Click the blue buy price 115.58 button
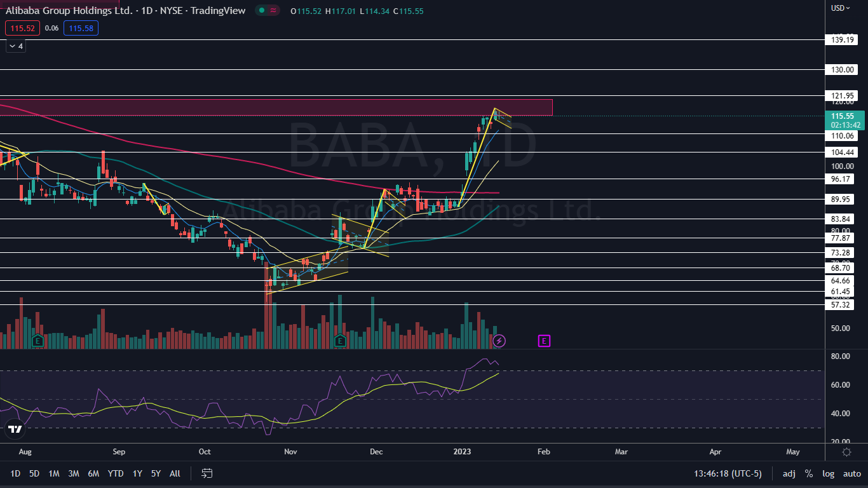Image resolution: width=868 pixels, height=488 pixels. tap(81, 28)
